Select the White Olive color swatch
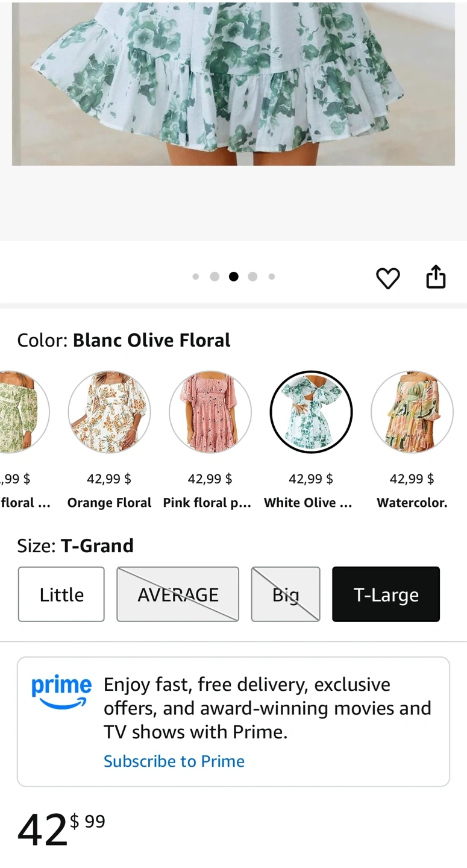467x868 pixels. pyautogui.click(x=311, y=412)
